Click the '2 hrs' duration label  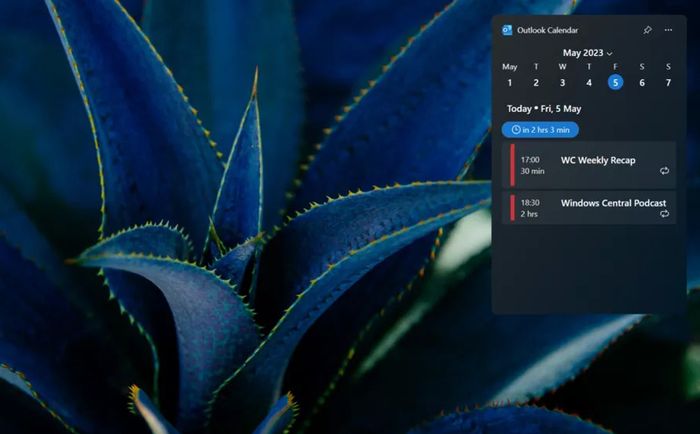[529, 214]
